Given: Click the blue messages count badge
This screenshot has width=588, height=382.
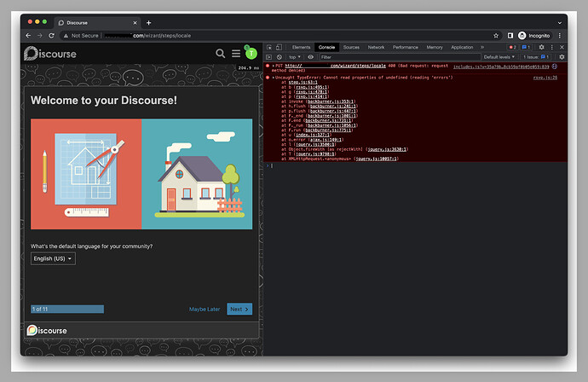Looking at the screenshot, I should (526, 47).
